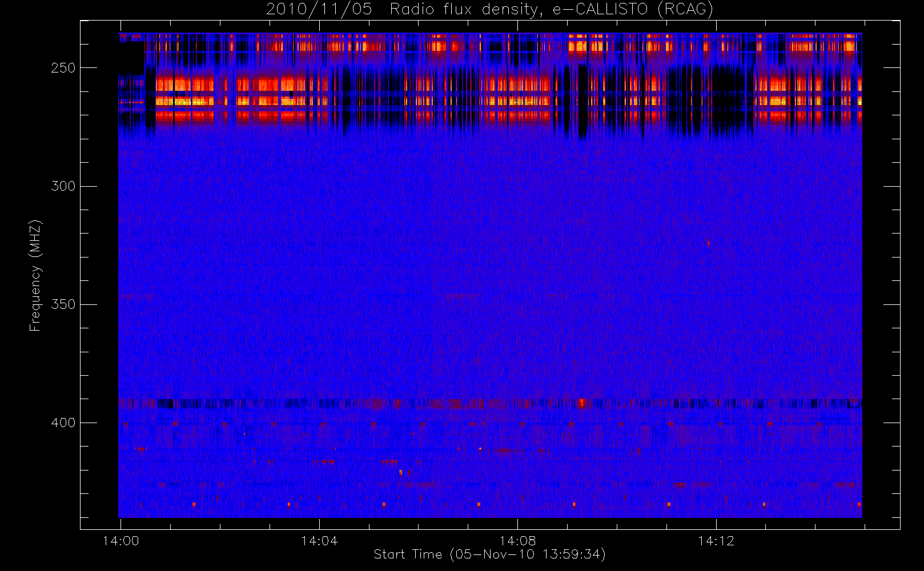Viewport: 924px width, 571px height.
Task: Click the 300 frequency tick label
Action: coord(63,186)
